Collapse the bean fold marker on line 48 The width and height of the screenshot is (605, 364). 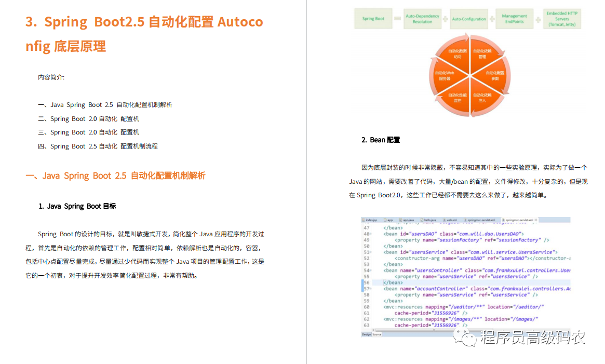[370, 234]
